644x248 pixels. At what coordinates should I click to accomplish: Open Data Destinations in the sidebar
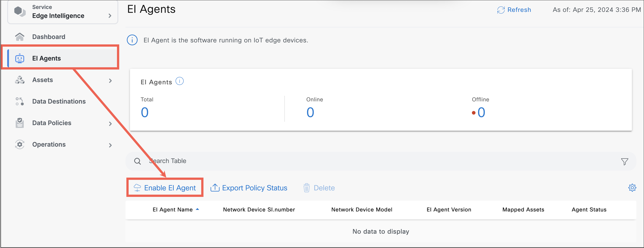pyautogui.click(x=59, y=101)
